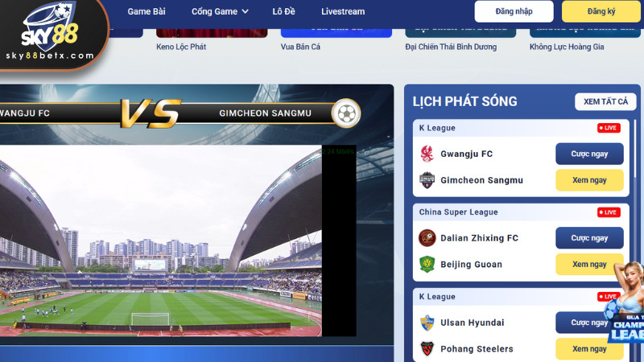
Task: Click the Pohang Steelers team name
Action: point(477,349)
